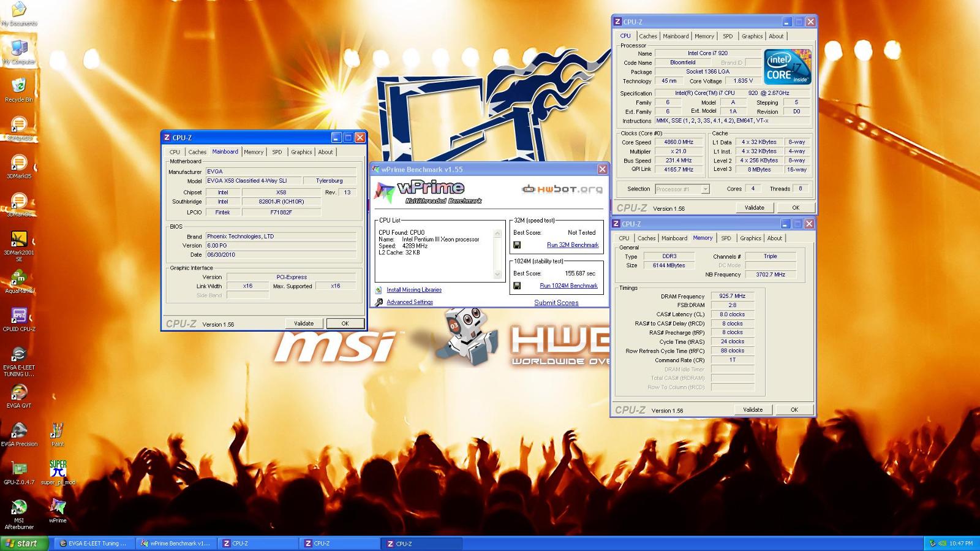This screenshot has height=551, width=980.
Task: Open SPD tab in Memory CPU-Z window
Action: 726,238
